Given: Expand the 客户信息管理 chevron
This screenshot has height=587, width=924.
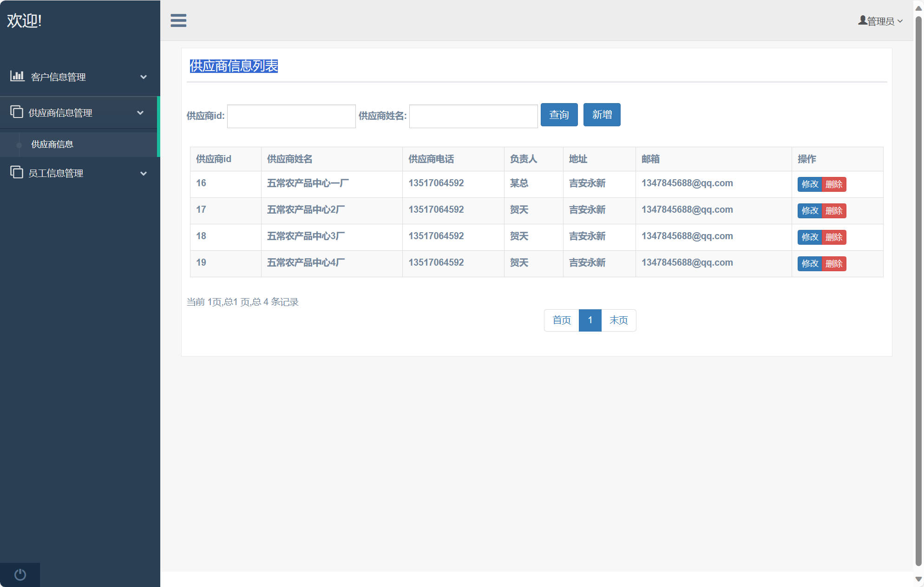Looking at the screenshot, I should pyautogui.click(x=144, y=77).
